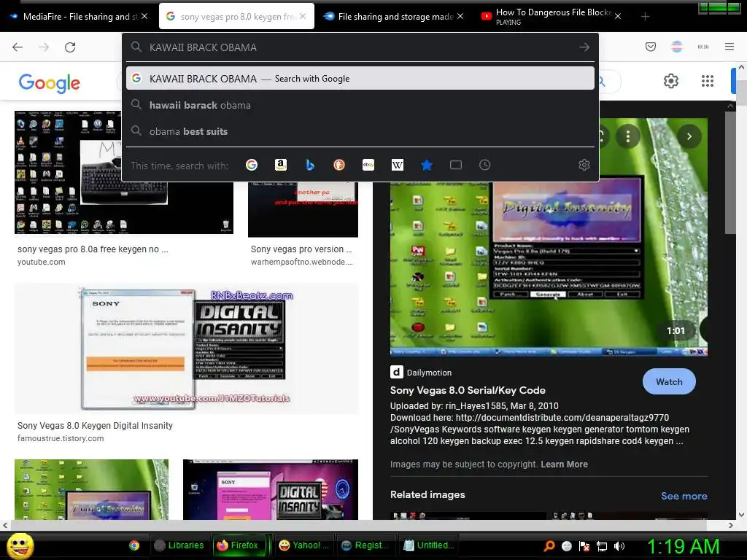Open search settings gear in dropdown
747x560 pixels.
point(584,165)
